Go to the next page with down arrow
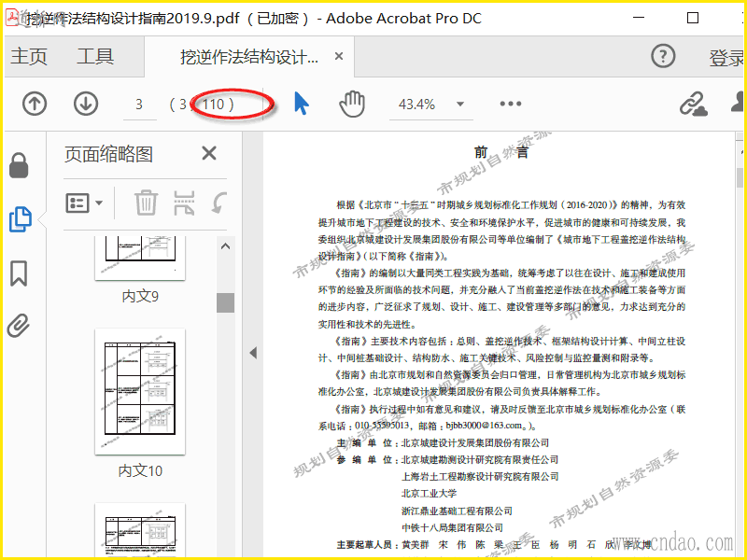Screen dimensions: 747x560 86,104
